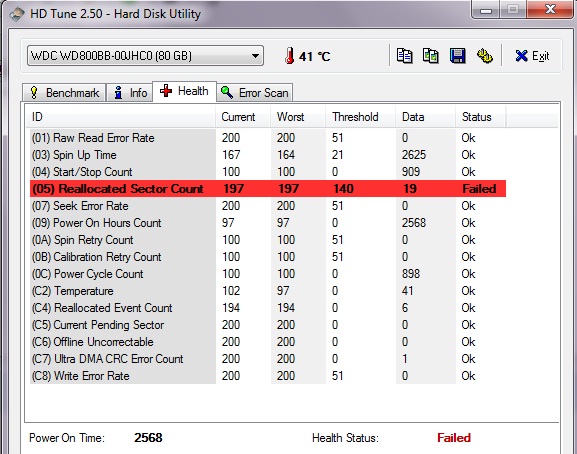The width and height of the screenshot is (577, 454).
Task: Click the copy screenshot to clipboard icon
Action: (x=431, y=56)
